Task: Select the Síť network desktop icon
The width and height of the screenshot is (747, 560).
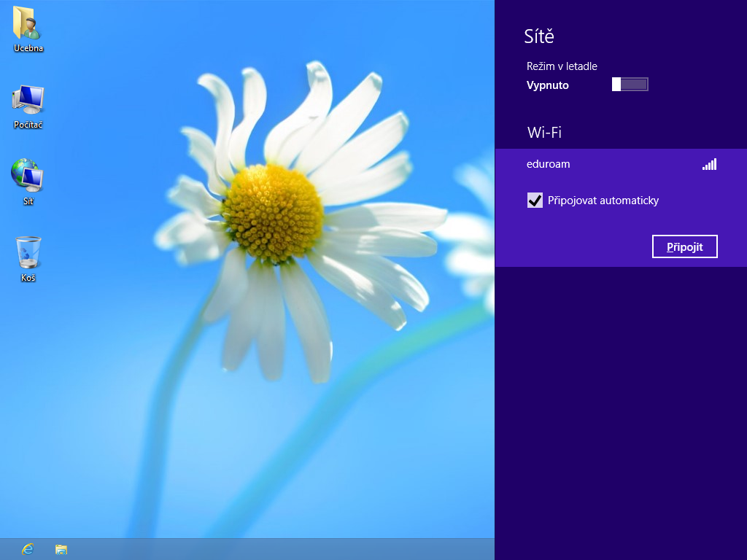Action: pos(28,182)
